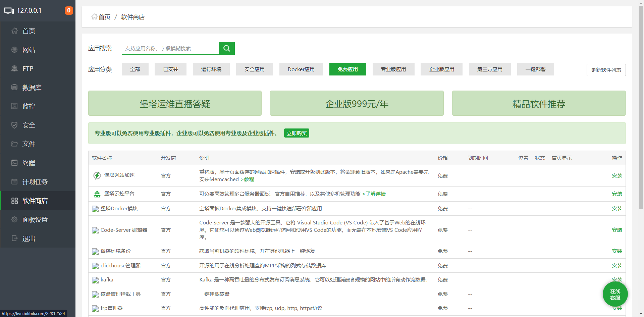
Task: Click the 软件名称 column header
Action: point(102,158)
